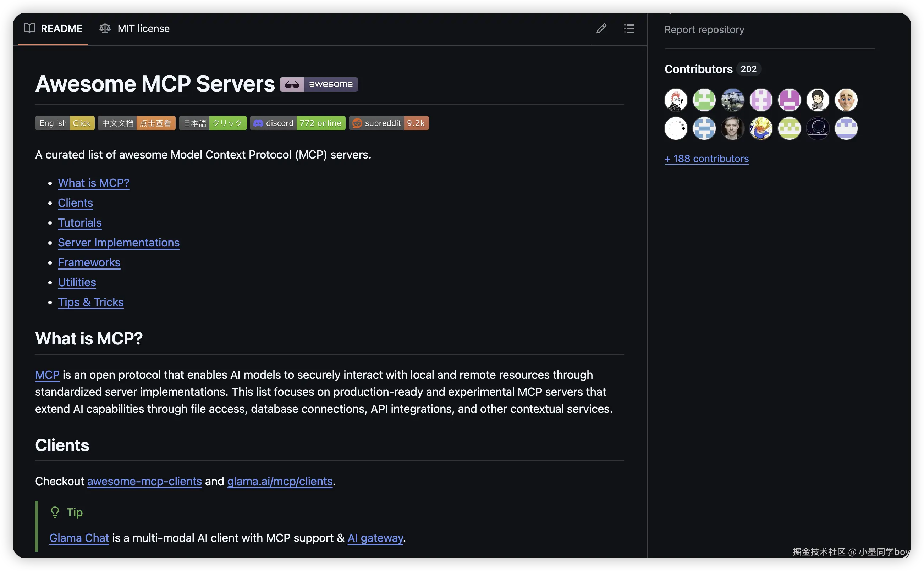Open awesome-mcp-clients link

click(144, 481)
